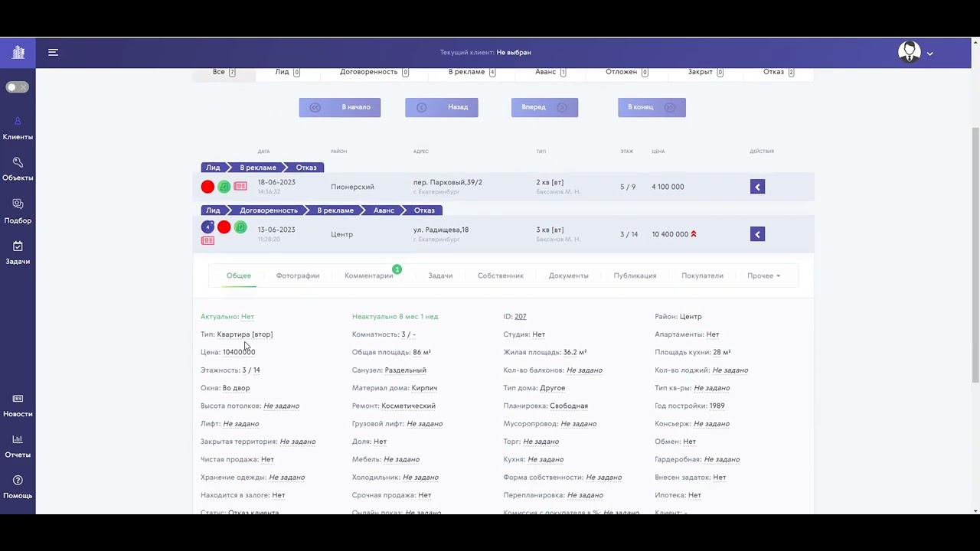Open the Покупатели detail tab
980x551 pixels.
[702, 275]
